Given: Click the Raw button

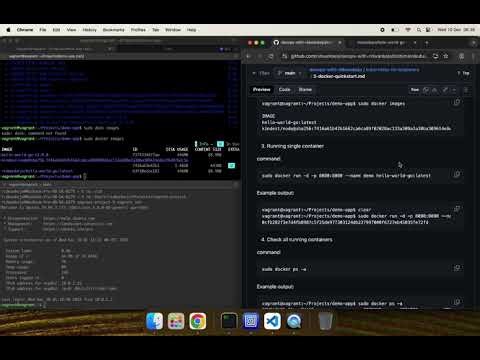Looking at the screenshot, I should tap(415, 90).
